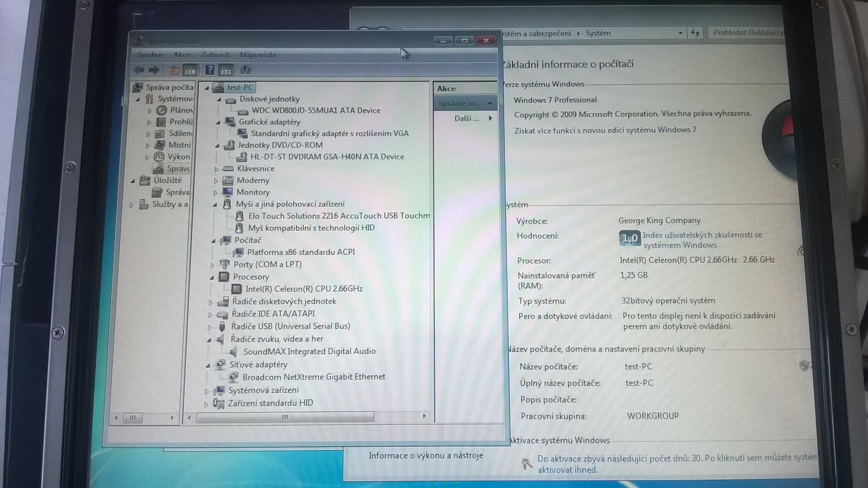Click the blue Help question mark icon
868x488 pixels.
click(x=210, y=70)
